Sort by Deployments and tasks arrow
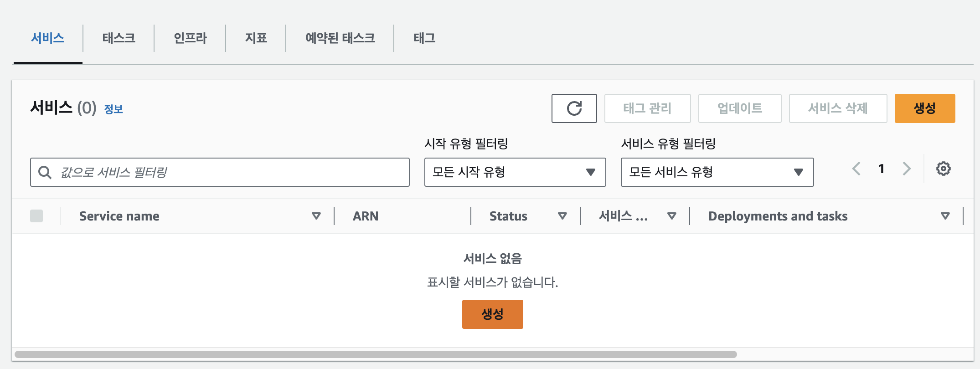This screenshot has height=369, width=980. (x=945, y=216)
